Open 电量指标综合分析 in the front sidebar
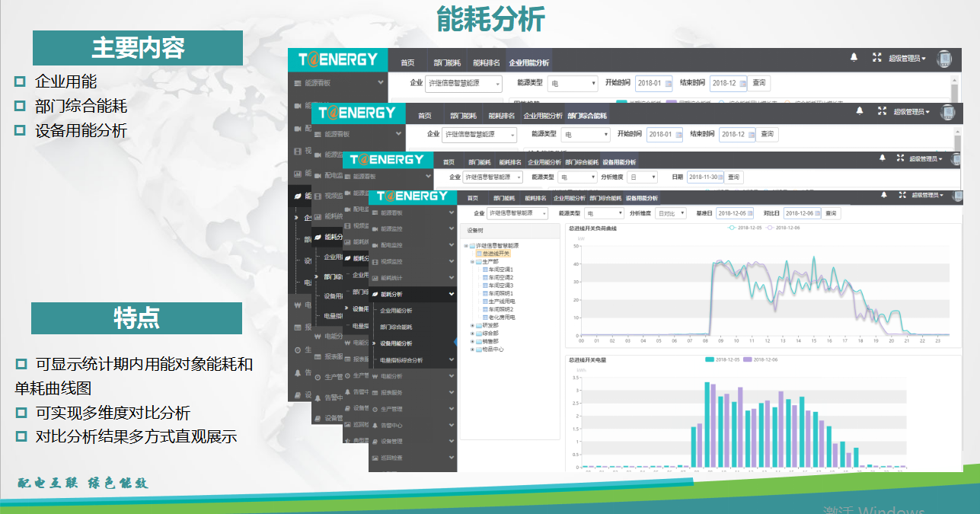This screenshot has height=514, width=980. (x=401, y=360)
